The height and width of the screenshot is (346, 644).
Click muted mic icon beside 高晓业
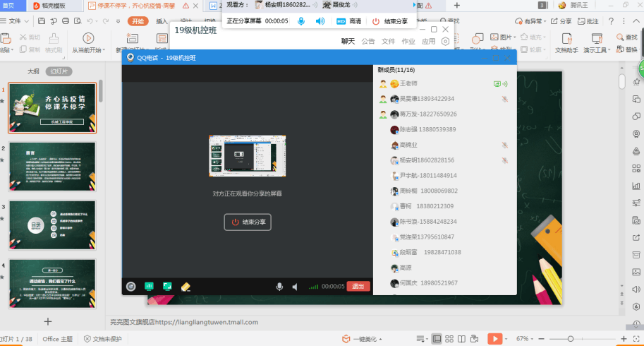(505, 145)
